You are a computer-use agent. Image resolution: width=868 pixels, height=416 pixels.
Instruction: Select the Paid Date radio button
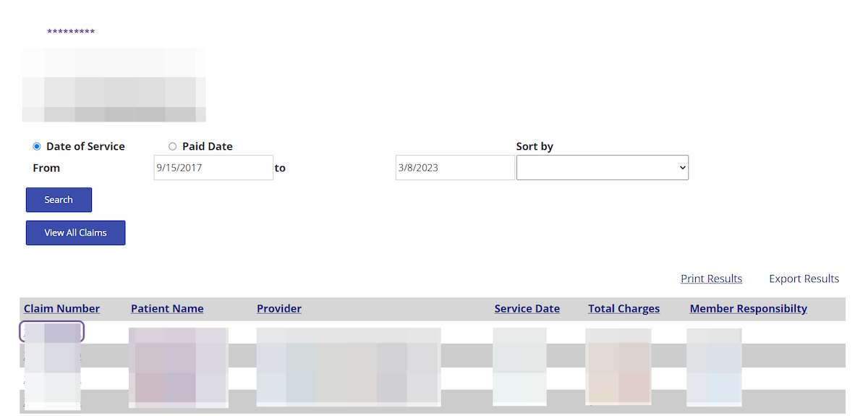click(172, 146)
